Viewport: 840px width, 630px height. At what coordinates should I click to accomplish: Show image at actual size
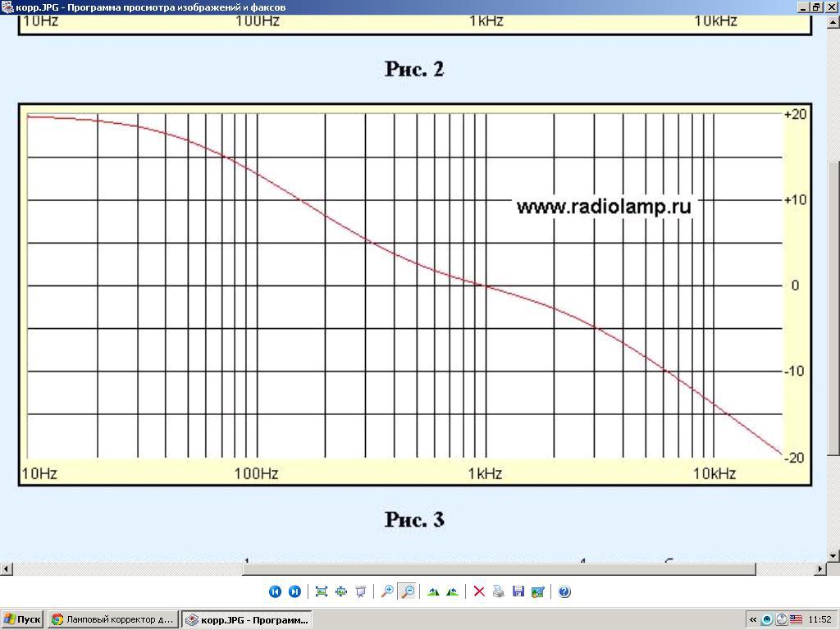(341, 591)
